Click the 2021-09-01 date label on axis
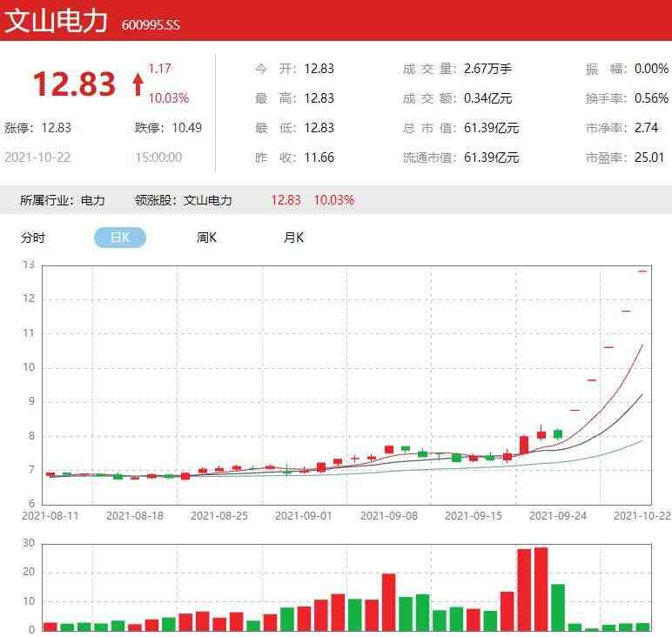 pyautogui.click(x=303, y=515)
